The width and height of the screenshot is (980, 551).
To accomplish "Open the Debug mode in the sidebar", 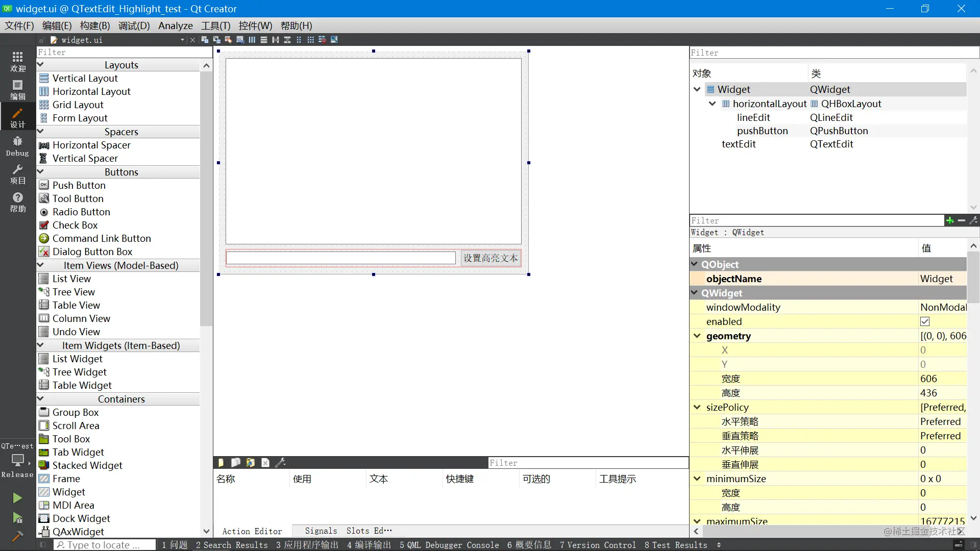I will pos(17,146).
